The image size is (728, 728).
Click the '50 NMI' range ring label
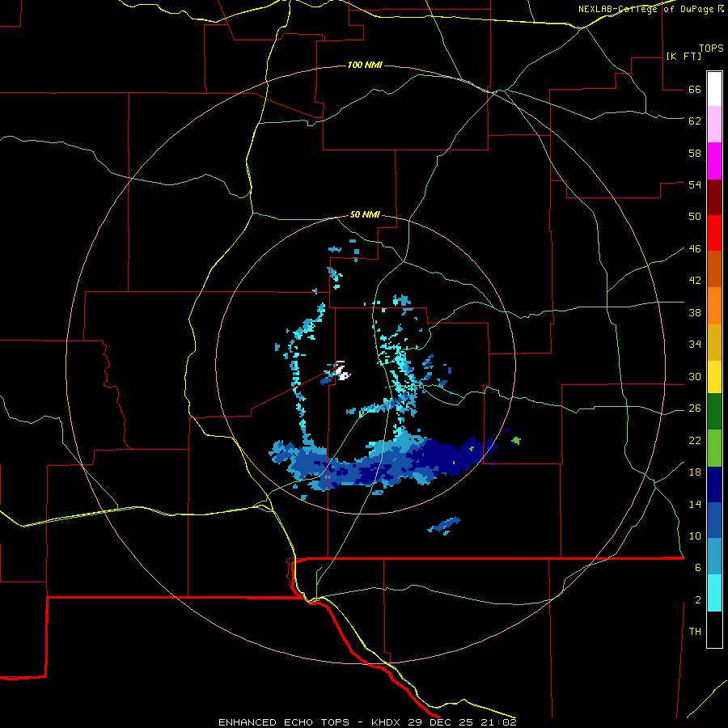click(x=365, y=214)
